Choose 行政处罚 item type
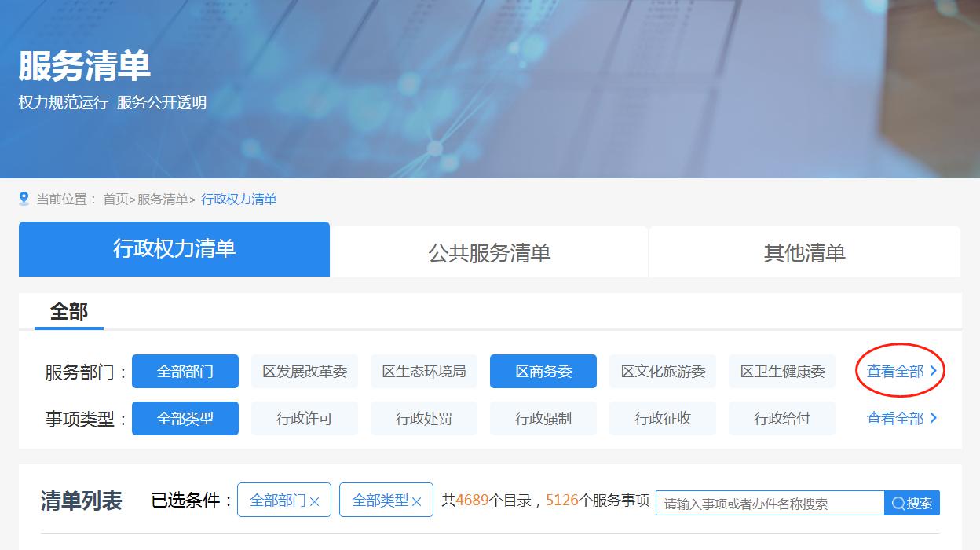 (424, 418)
